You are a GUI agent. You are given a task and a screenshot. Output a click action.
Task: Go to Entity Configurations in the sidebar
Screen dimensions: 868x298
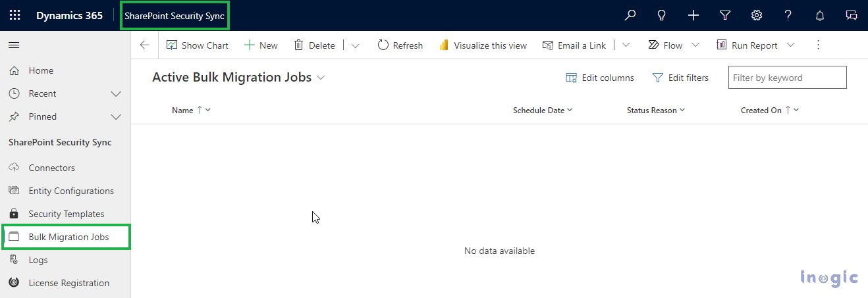coord(71,191)
